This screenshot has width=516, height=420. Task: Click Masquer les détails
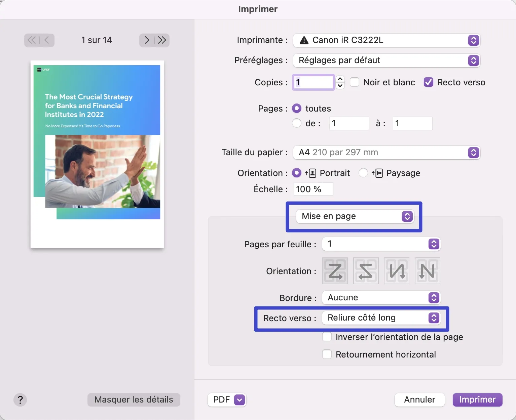(134, 400)
